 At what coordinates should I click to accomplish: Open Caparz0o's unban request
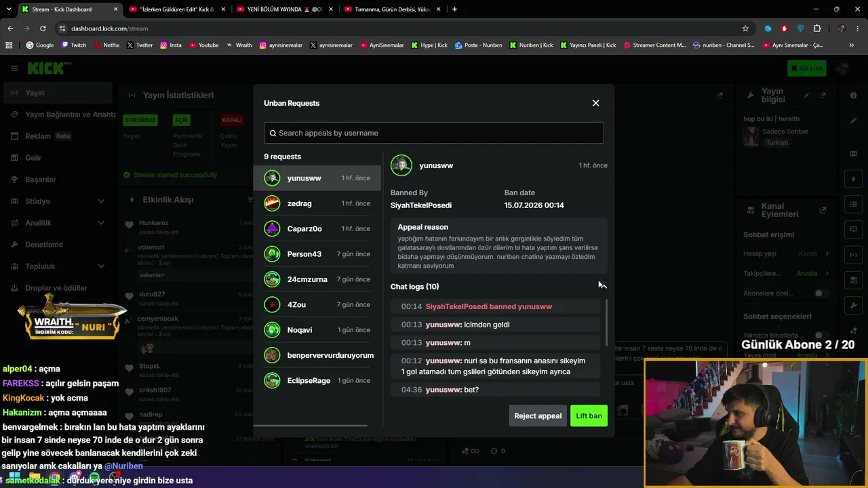(x=317, y=228)
